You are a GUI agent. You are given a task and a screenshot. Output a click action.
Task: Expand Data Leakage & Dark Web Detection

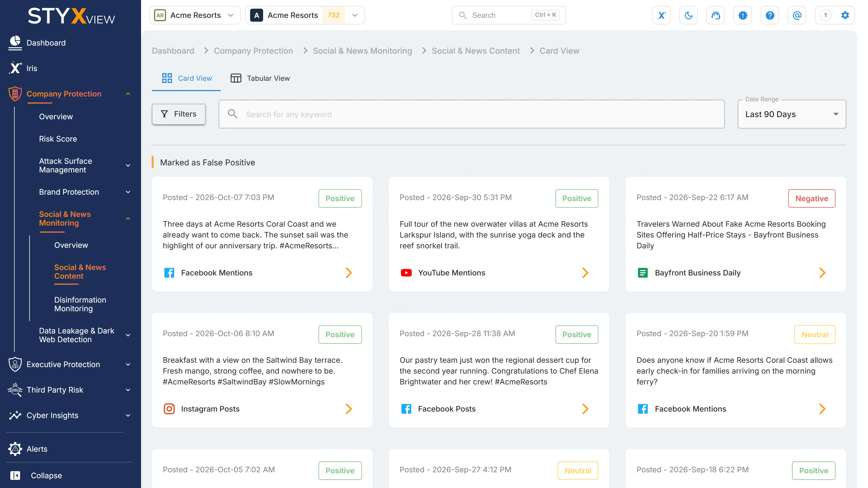pyautogui.click(x=128, y=335)
